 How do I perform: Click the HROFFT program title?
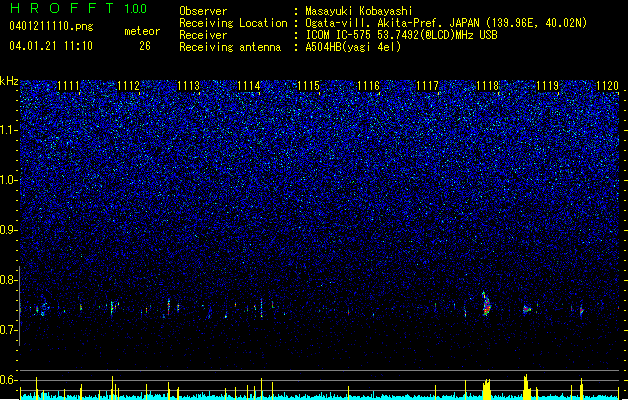click(62, 8)
